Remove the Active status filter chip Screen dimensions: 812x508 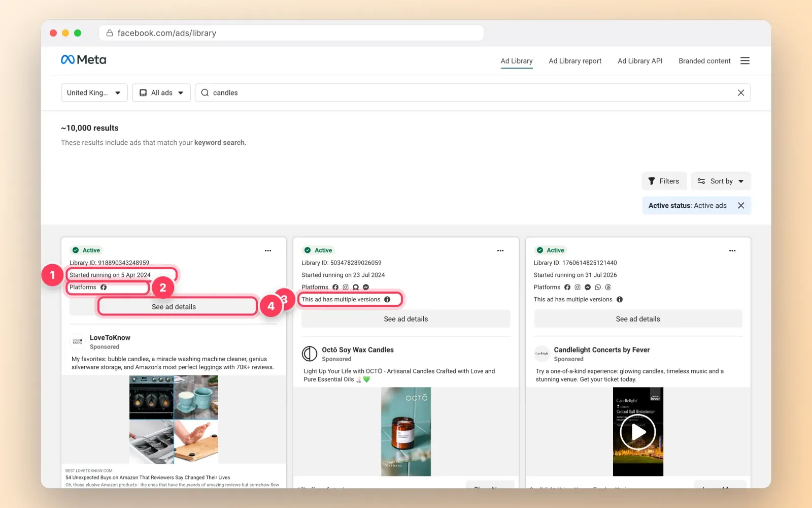pos(741,205)
